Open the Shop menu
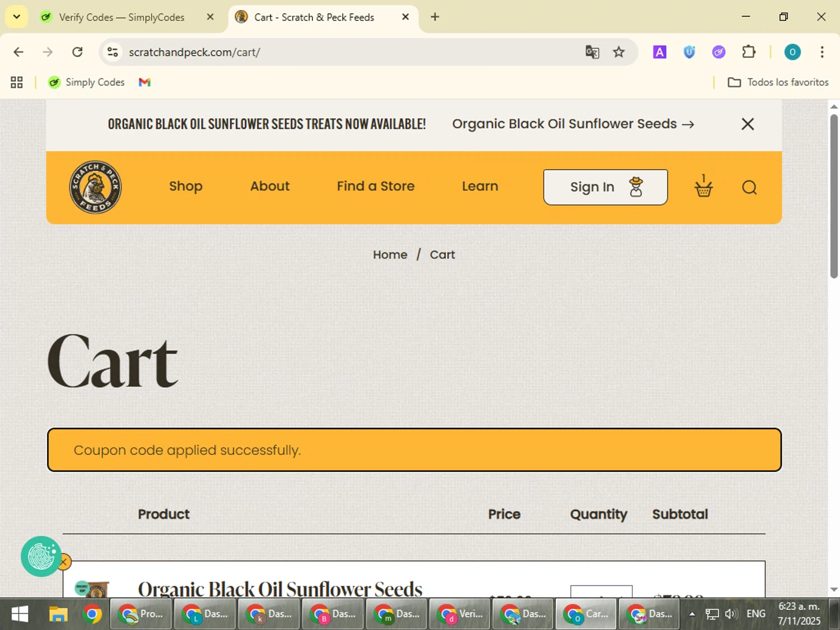The width and height of the screenshot is (840, 630). (x=186, y=186)
